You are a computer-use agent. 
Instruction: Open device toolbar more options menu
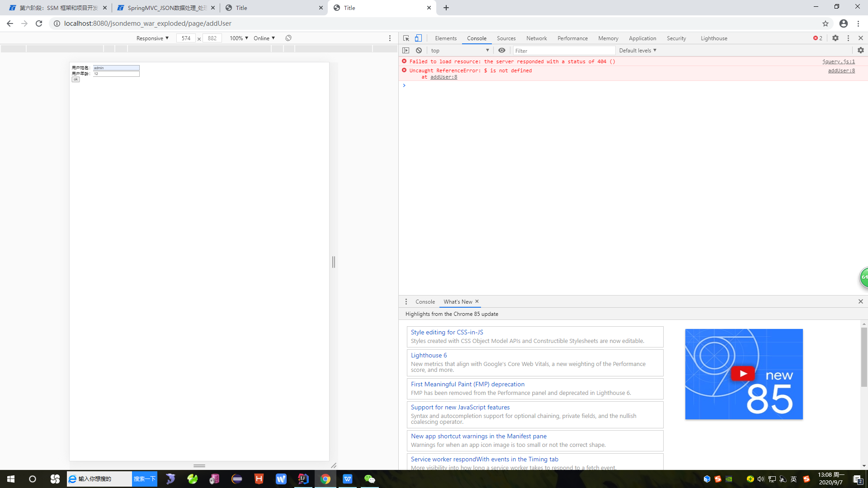(390, 38)
